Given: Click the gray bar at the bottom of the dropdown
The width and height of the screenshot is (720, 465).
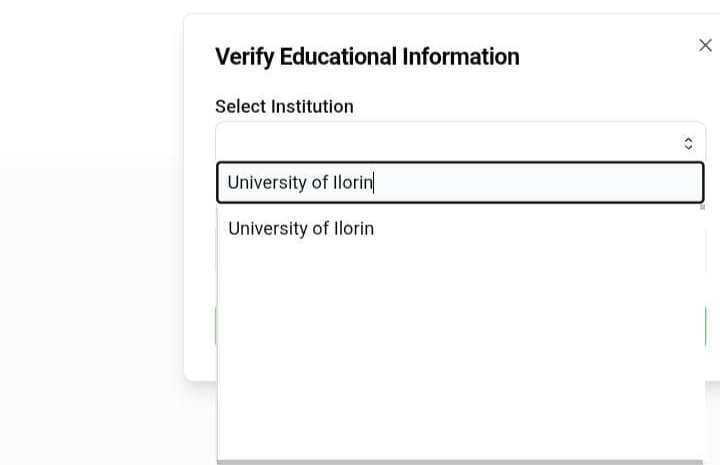Looking at the screenshot, I should (460, 462).
